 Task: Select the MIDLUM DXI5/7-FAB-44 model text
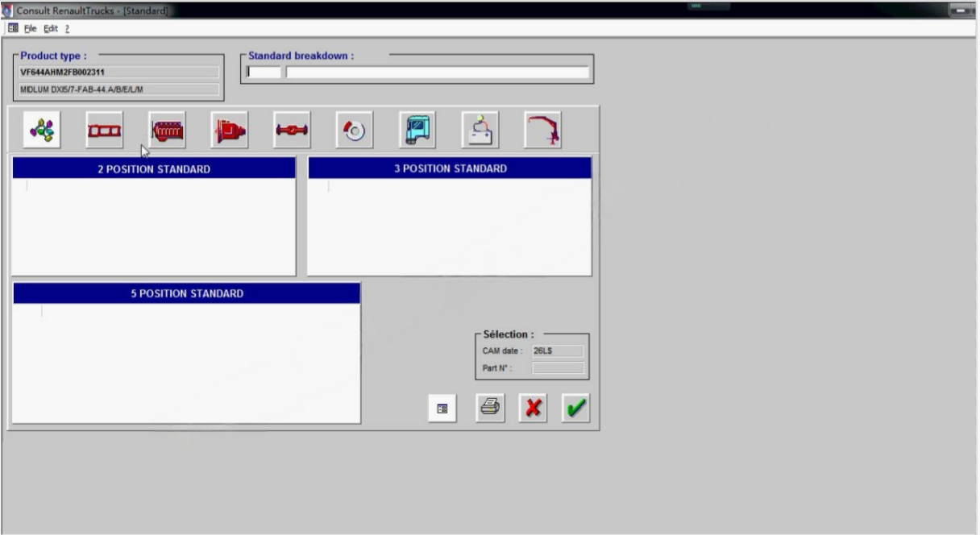coord(118,89)
